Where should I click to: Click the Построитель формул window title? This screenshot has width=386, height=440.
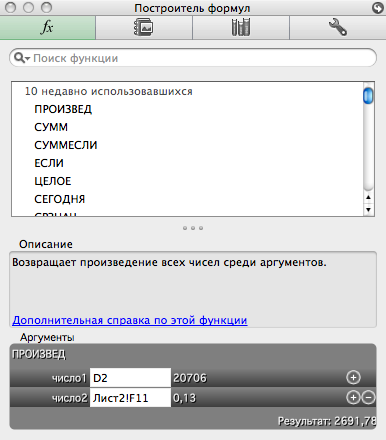coord(192,8)
